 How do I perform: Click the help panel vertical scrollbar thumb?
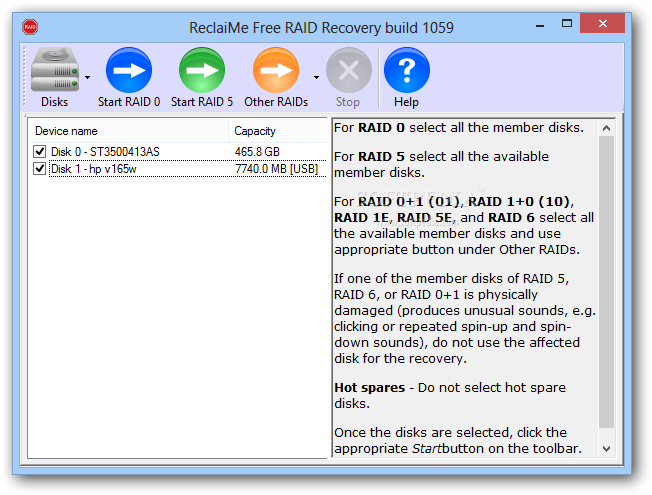pos(606,282)
